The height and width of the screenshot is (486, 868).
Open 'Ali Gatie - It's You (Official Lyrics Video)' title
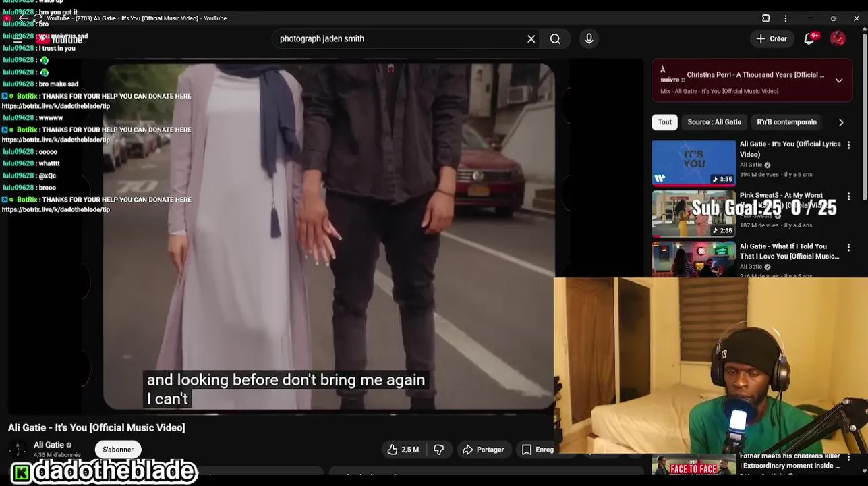pyautogui.click(x=790, y=149)
